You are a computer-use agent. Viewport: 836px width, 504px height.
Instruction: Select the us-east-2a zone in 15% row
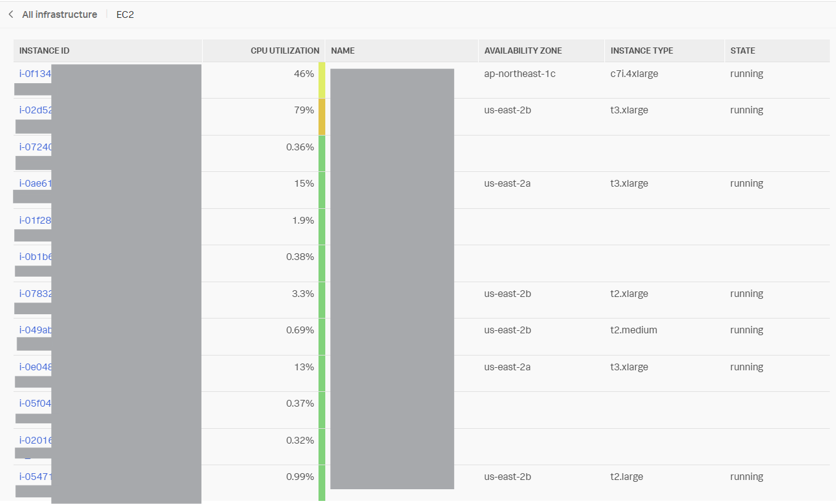(x=508, y=184)
